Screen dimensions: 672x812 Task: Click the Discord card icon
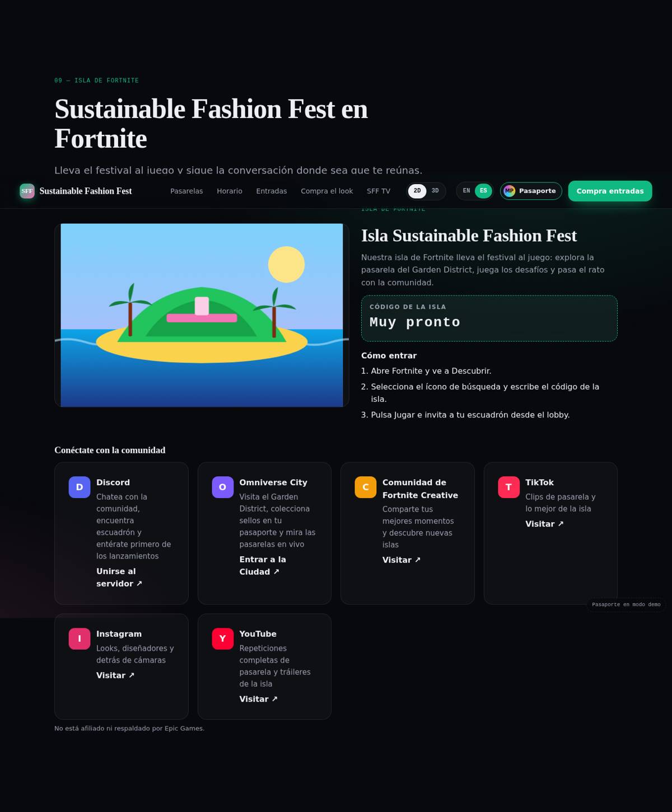click(80, 487)
